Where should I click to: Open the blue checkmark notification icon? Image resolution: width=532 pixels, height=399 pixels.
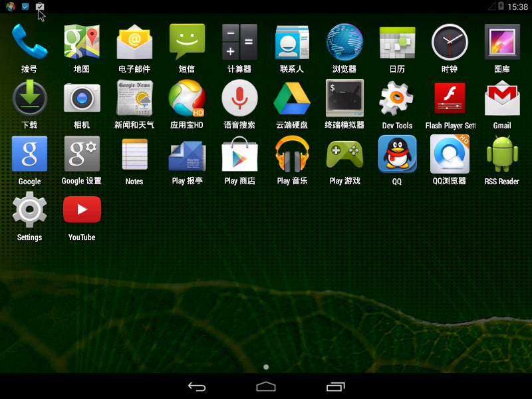25,7
